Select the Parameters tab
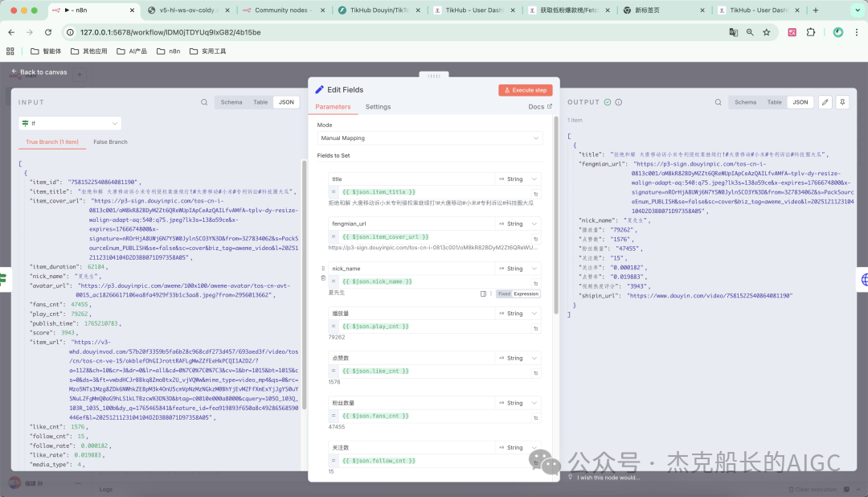Viewport: 868px width, 497px height. click(333, 106)
